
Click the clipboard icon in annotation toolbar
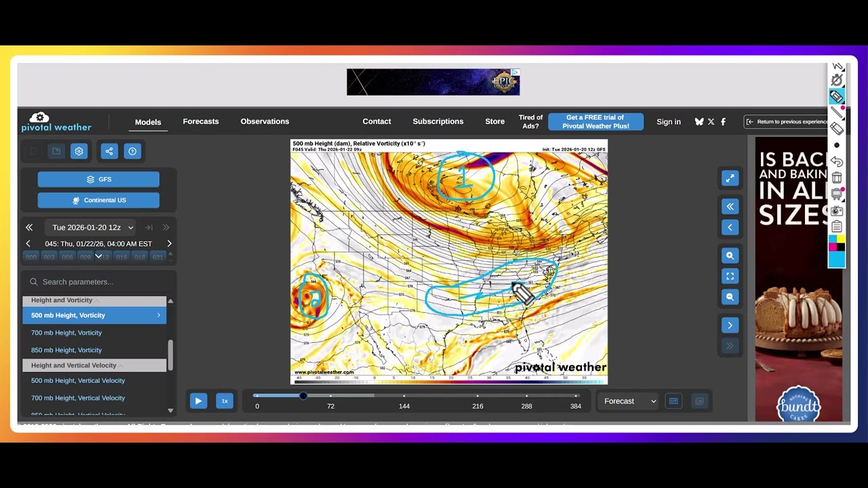837,226
